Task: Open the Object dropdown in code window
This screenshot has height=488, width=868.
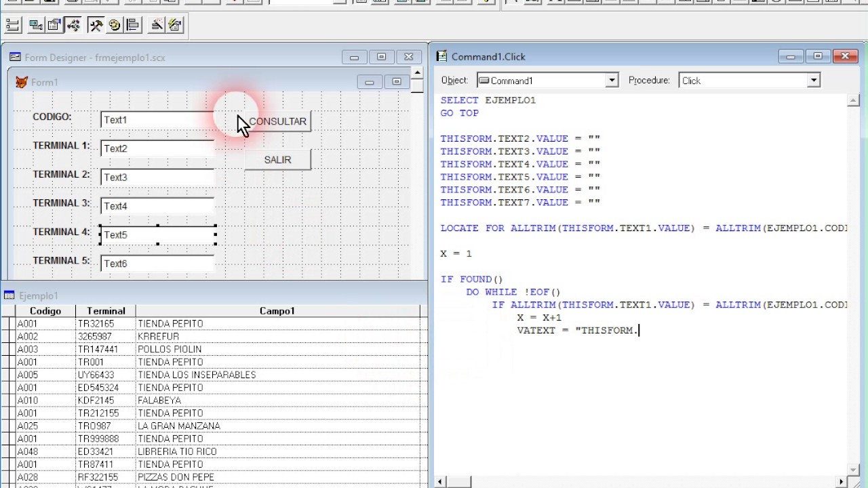Action: 612,80
